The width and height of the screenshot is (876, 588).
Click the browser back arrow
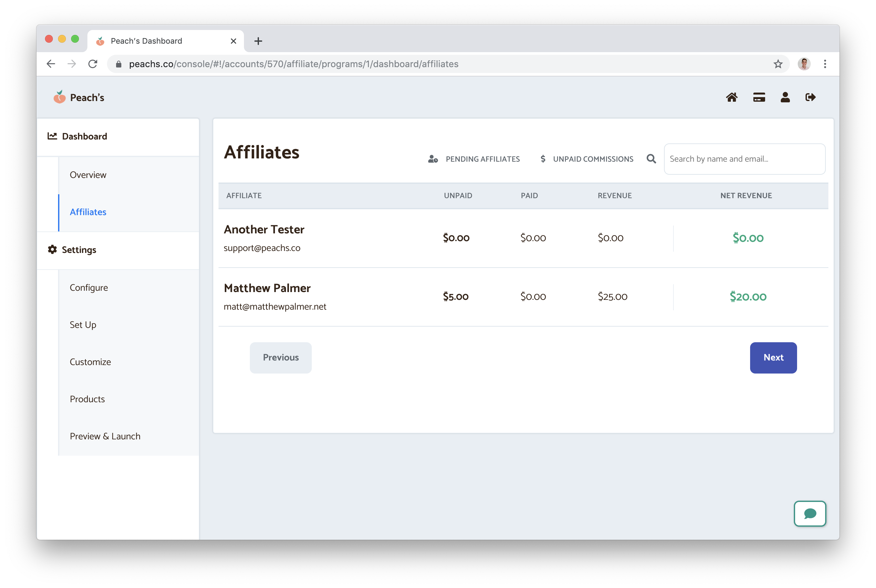coord(51,64)
